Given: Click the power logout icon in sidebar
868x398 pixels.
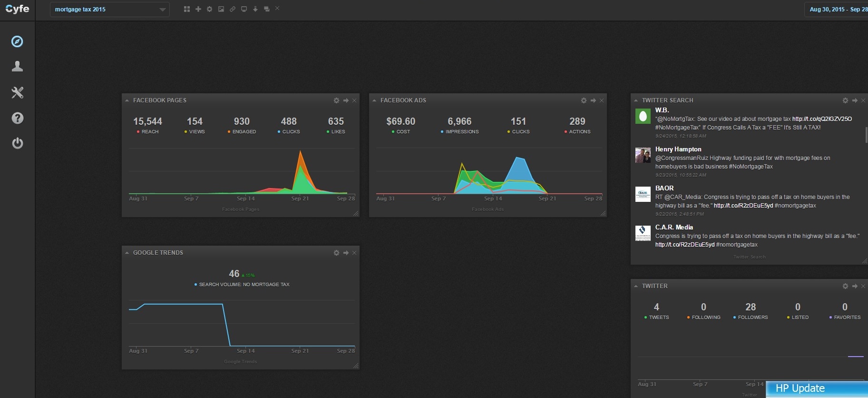Looking at the screenshot, I should coord(17,143).
